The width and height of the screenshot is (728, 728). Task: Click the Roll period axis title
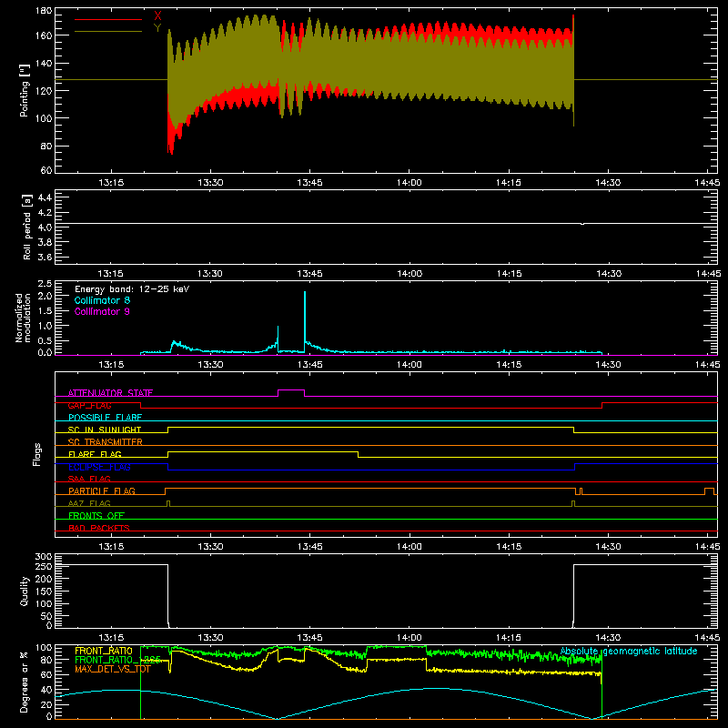[x=26, y=227]
